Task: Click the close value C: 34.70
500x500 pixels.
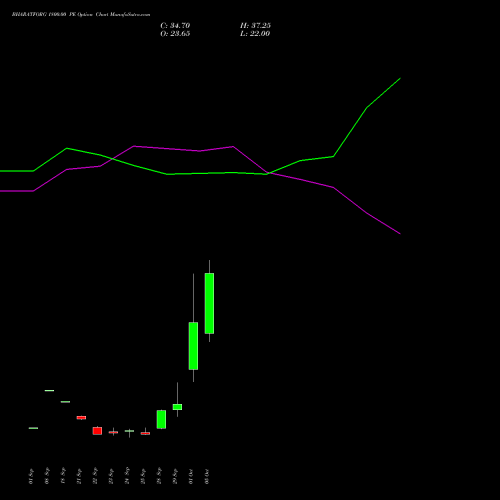Action: pos(175,26)
